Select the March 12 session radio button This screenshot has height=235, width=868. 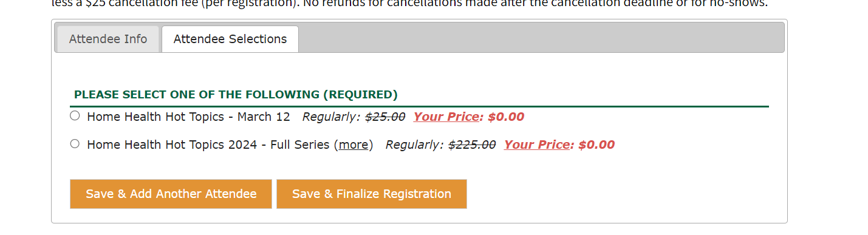click(x=75, y=115)
